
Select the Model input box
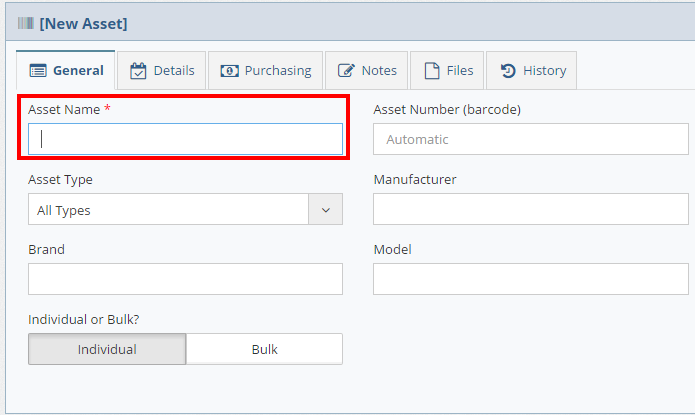(x=530, y=279)
